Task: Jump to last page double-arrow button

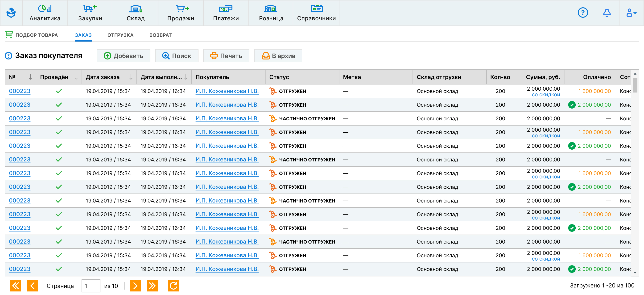Action: pyautogui.click(x=152, y=286)
